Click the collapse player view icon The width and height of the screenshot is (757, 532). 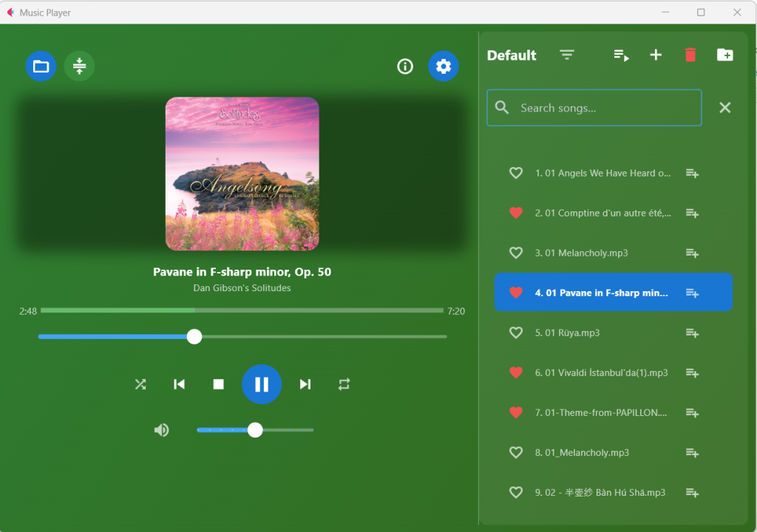(x=79, y=66)
